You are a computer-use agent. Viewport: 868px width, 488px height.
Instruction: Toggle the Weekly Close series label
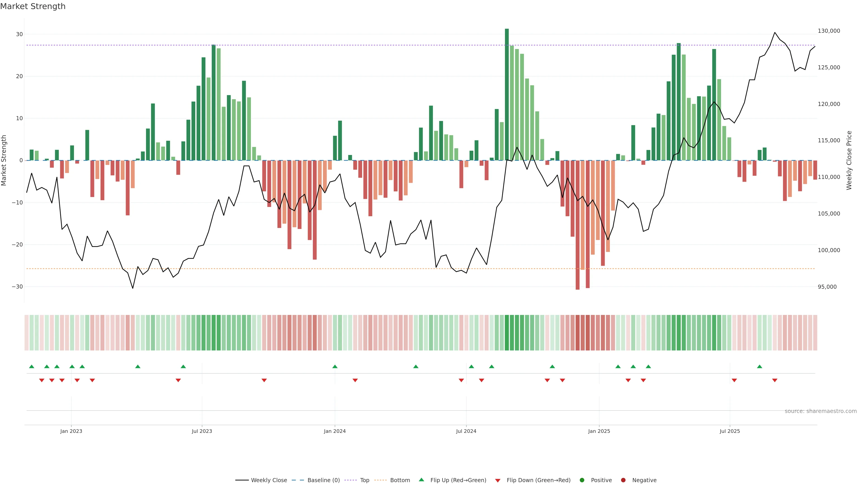click(x=269, y=480)
